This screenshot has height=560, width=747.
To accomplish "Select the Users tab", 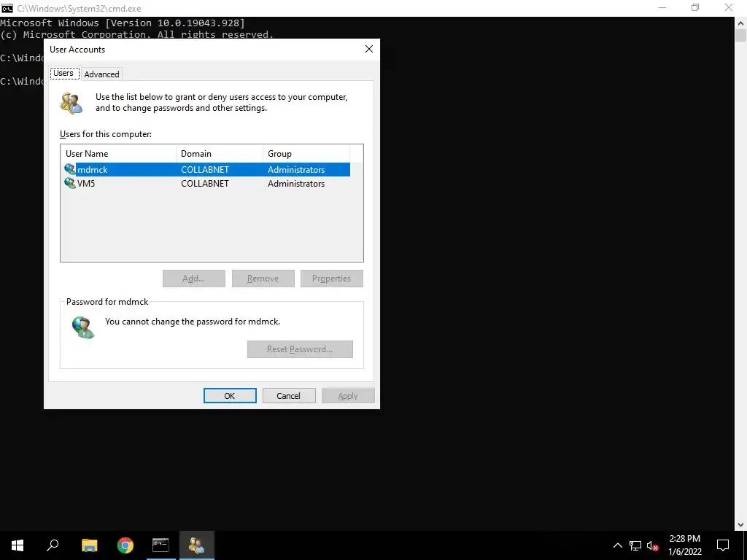I will coord(64,73).
